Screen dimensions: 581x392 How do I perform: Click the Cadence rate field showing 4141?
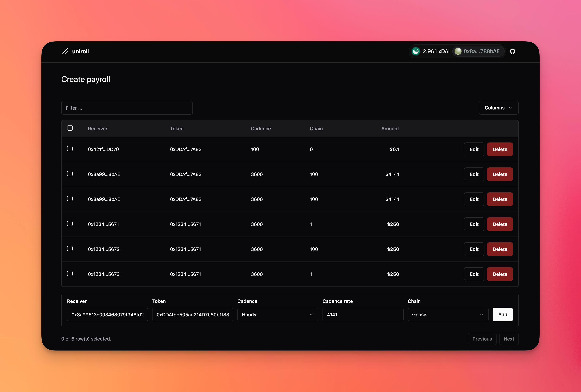(x=363, y=315)
